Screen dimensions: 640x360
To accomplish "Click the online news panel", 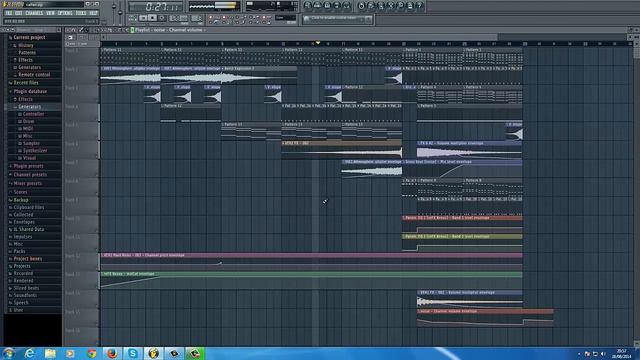I will [x=337, y=19].
